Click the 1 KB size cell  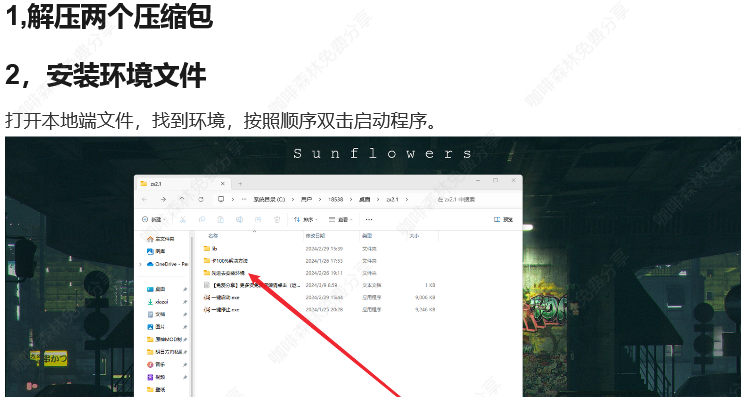430,285
